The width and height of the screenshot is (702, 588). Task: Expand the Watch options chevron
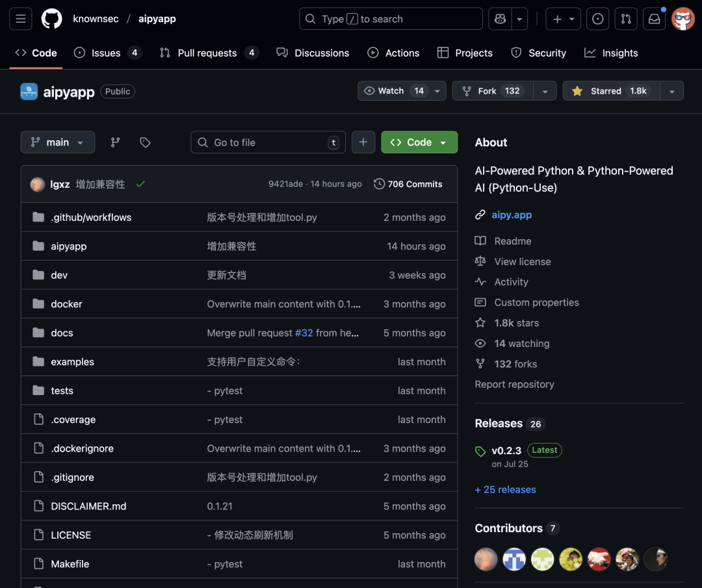(437, 90)
